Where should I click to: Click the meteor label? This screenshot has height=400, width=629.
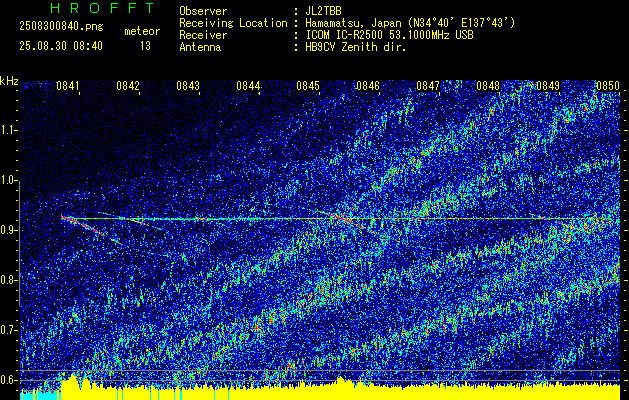tap(142, 31)
